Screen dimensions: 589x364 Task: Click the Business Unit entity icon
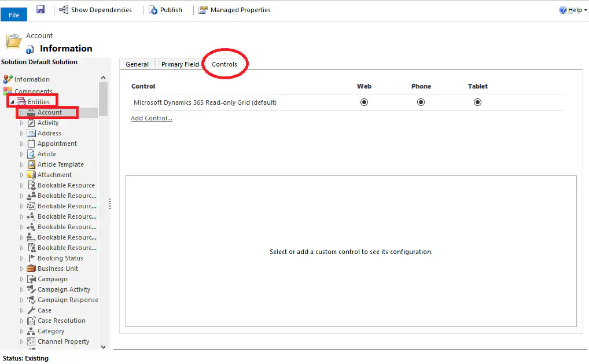tap(32, 269)
